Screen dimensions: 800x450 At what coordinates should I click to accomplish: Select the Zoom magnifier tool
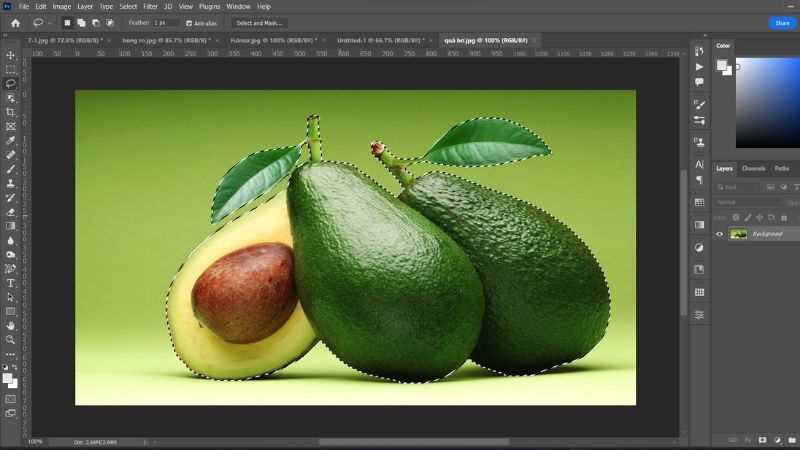pyautogui.click(x=10, y=340)
